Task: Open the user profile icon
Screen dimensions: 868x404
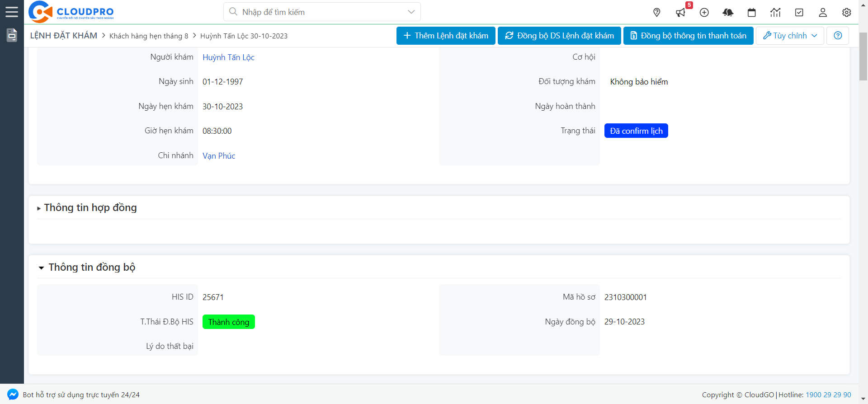Action: point(823,13)
